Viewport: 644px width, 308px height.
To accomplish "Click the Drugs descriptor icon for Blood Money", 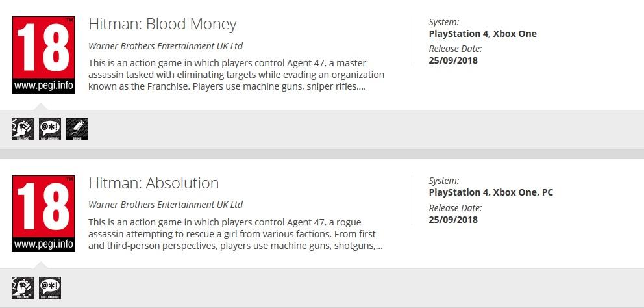I will [x=77, y=129].
